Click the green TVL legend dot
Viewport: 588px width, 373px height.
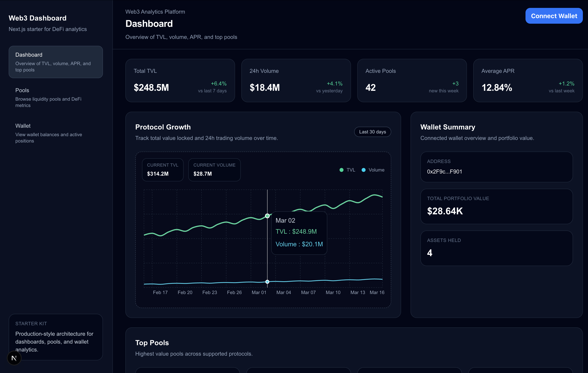pos(341,170)
